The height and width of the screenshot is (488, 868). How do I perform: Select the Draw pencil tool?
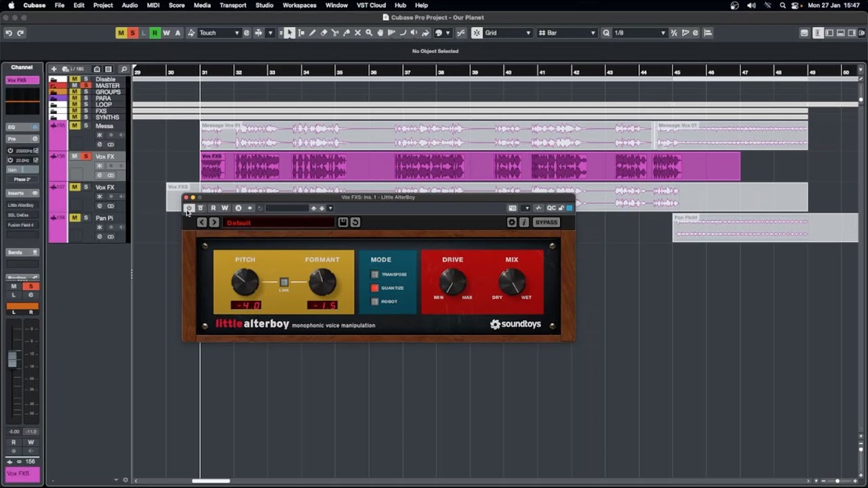[x=313, y=33]
